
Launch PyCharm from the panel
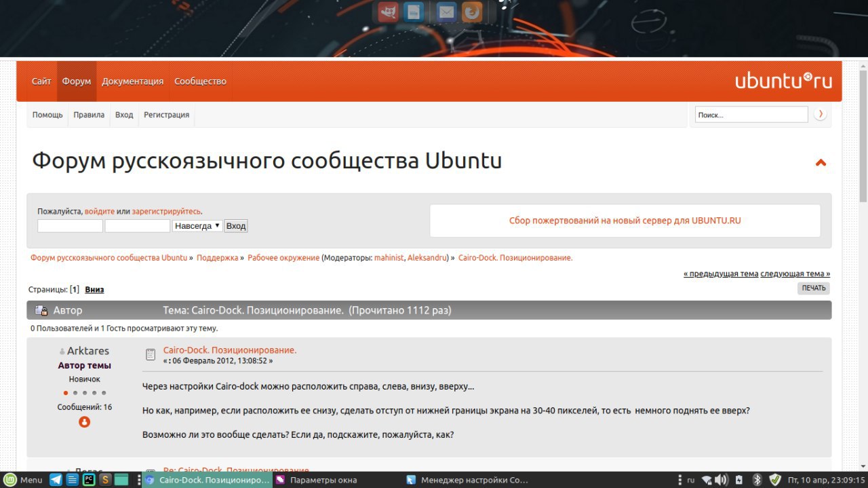pos(89,480)
